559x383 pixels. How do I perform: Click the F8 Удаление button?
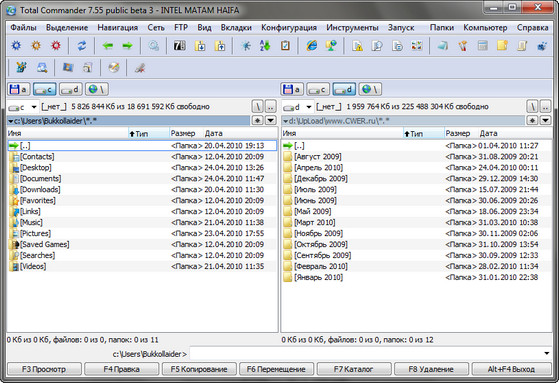coord(431,369)
